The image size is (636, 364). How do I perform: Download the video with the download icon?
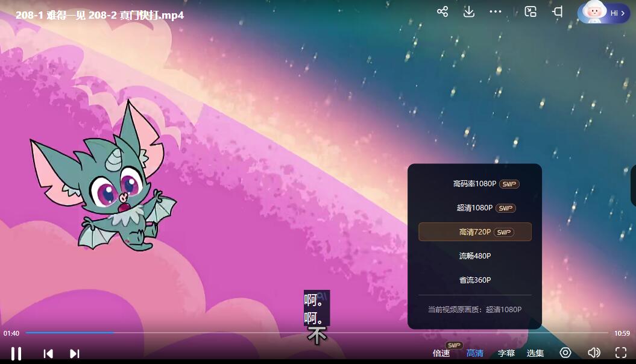[x=469, y=11]
